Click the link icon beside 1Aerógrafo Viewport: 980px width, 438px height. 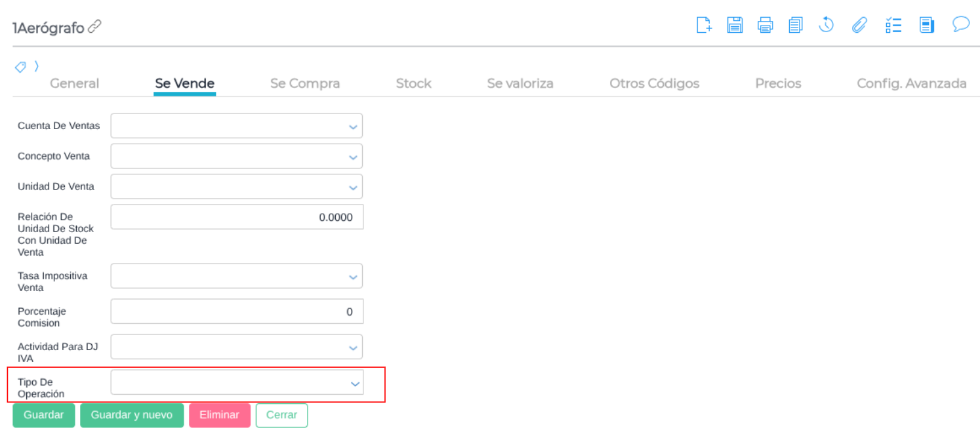click(x=95, y=27)
